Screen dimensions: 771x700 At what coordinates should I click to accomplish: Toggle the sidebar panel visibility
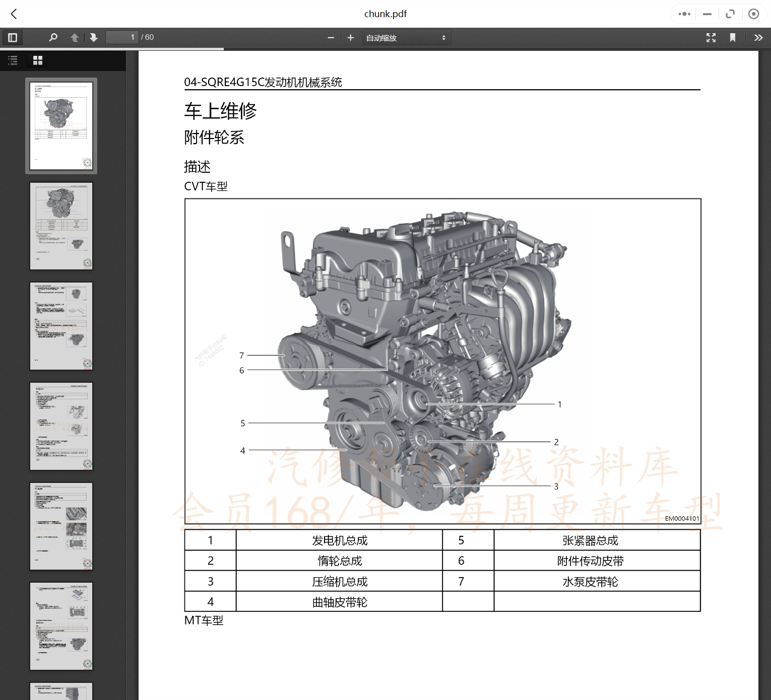pyautogui.click(x=13, y=37)
